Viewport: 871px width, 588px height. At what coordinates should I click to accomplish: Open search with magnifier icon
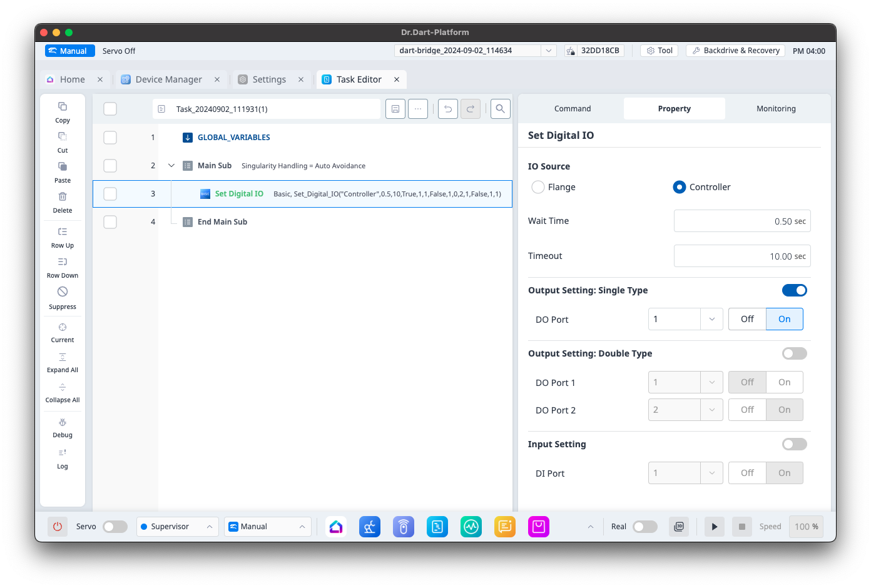[x=500, y=109]
